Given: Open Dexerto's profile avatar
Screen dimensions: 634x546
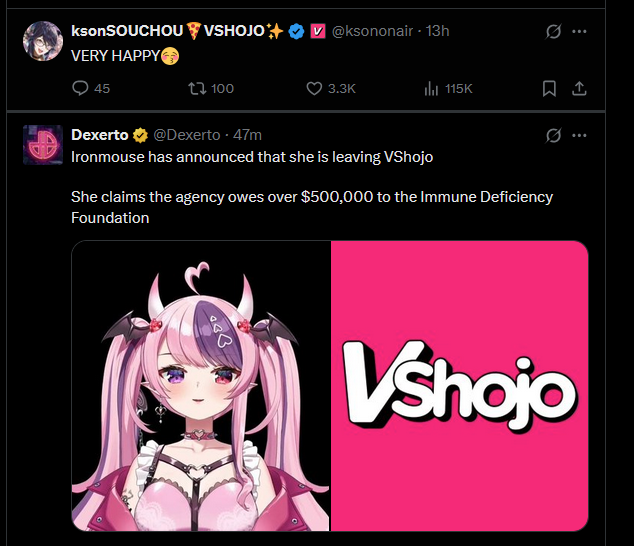Looking at the screenshot, I should coord(43,145).
